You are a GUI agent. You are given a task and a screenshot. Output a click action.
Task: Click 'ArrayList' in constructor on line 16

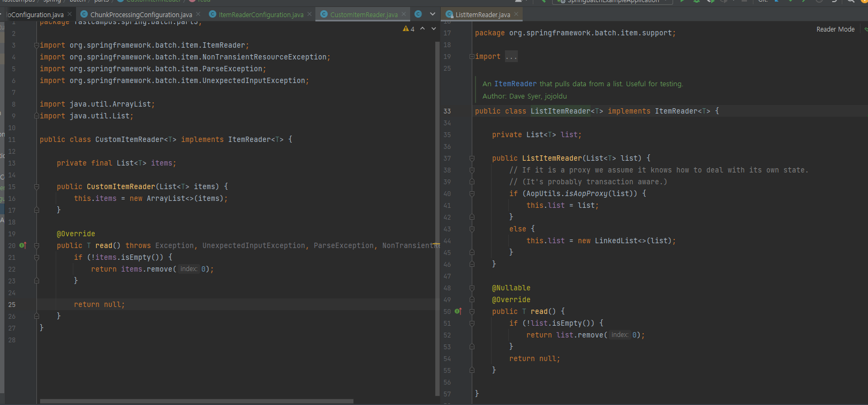pos(166,198)
